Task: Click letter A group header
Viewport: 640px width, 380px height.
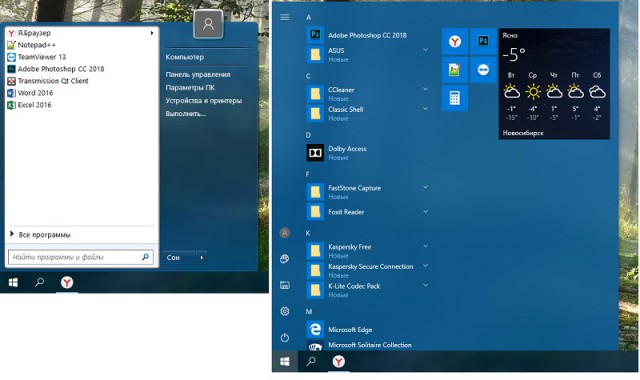Action: click(x=309, y=17)
